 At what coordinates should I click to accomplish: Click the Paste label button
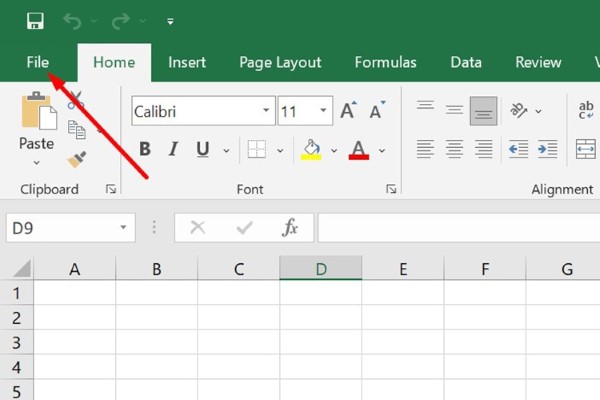(36, 144)
